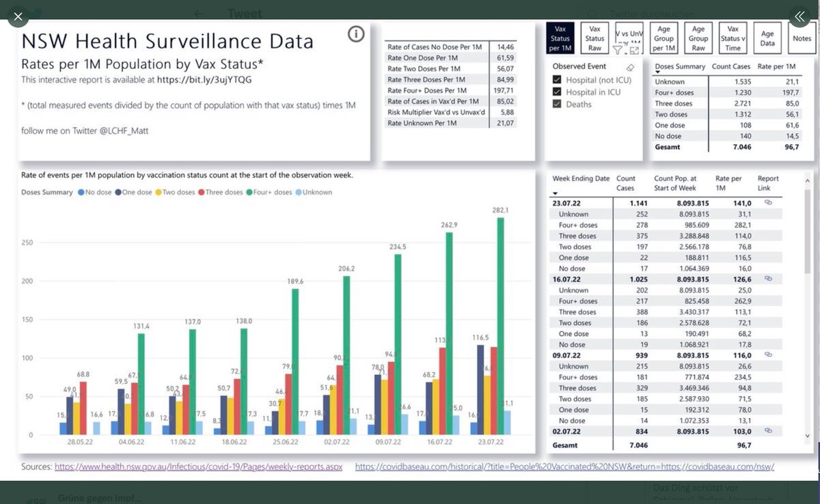Screen dimensions: 820x504
Task: Click the sort arrow under Doses Summary
Action: pyautogui.click(x=657, y=73)
